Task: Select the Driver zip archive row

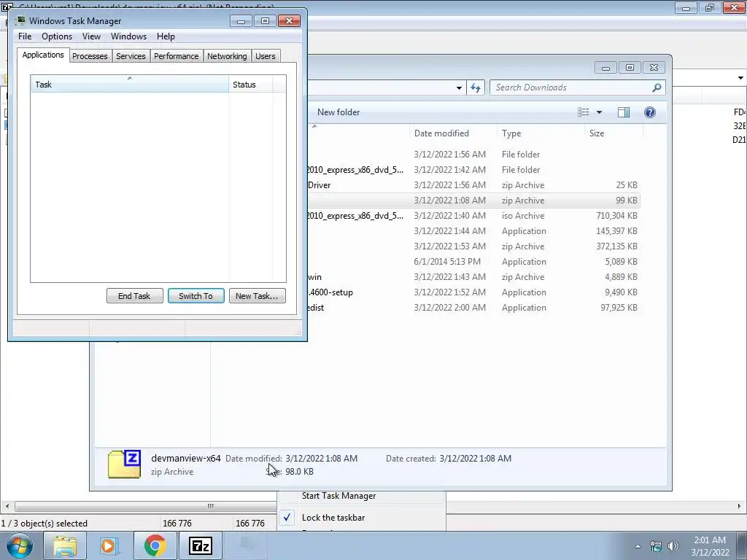Action: pyautogui.click(x=473, y=185)
